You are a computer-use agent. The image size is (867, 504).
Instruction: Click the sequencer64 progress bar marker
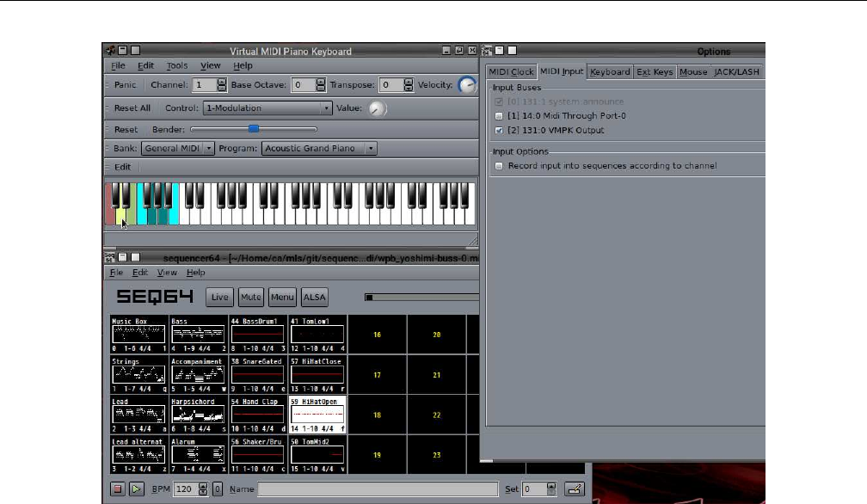pyautogui.click(x=369, y=298)
